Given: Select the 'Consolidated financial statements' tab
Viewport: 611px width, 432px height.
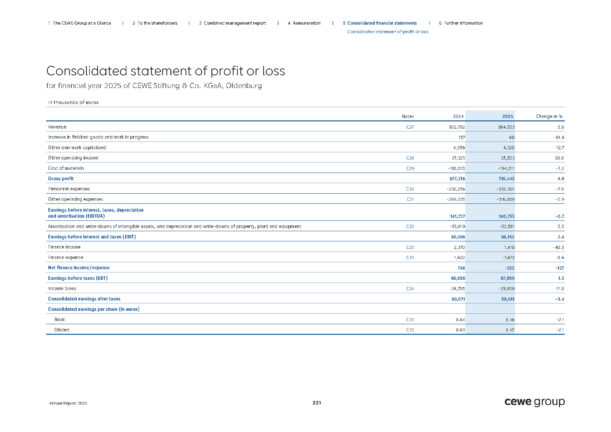Looking at the screenshot, I should pos(379,21).
